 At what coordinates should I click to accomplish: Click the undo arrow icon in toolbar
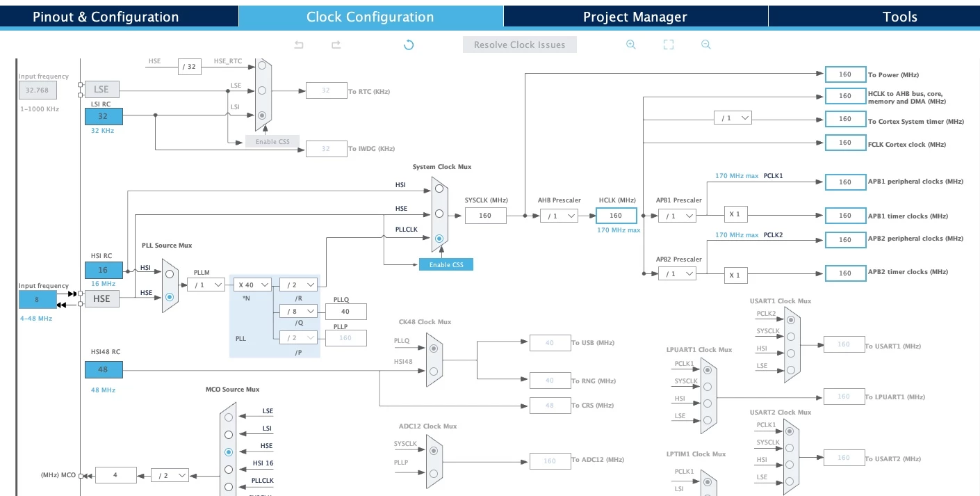tap(299, 45)
